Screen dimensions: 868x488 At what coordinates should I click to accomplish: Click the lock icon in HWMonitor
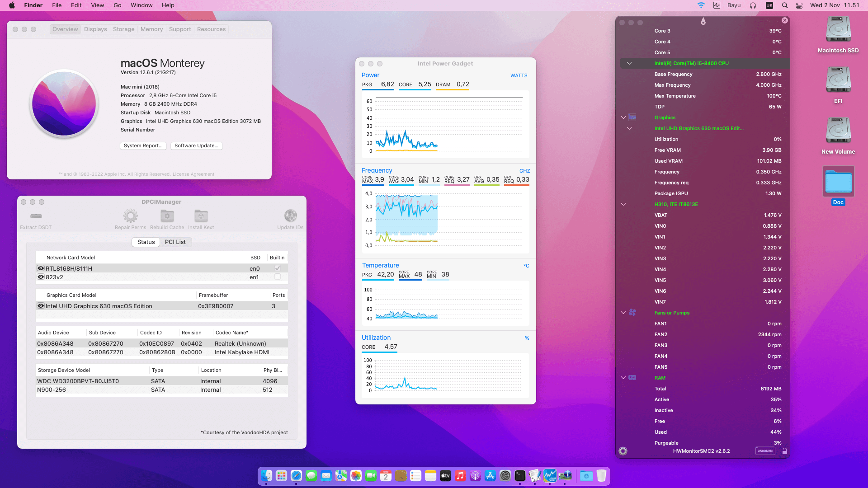[x=785, y=451]
